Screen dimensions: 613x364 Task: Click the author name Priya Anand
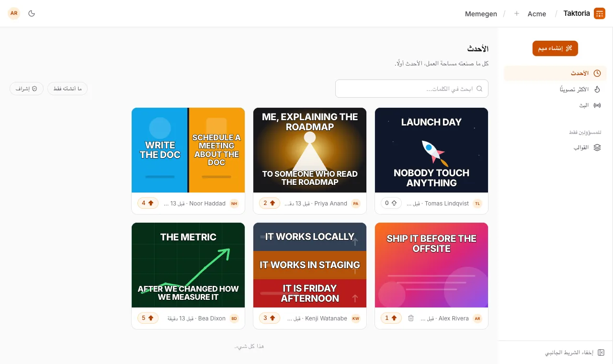331,204
